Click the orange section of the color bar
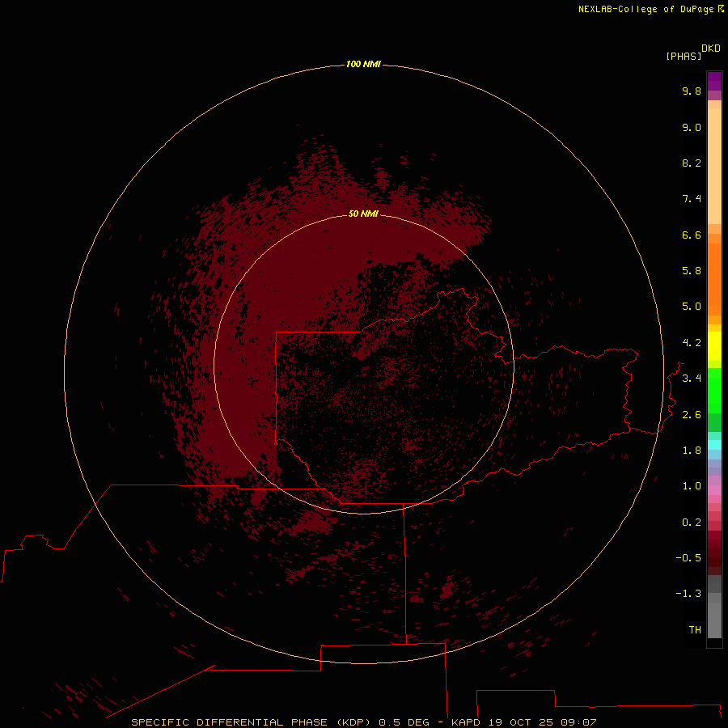The image size is (728, 728). (x=714, y=279)
